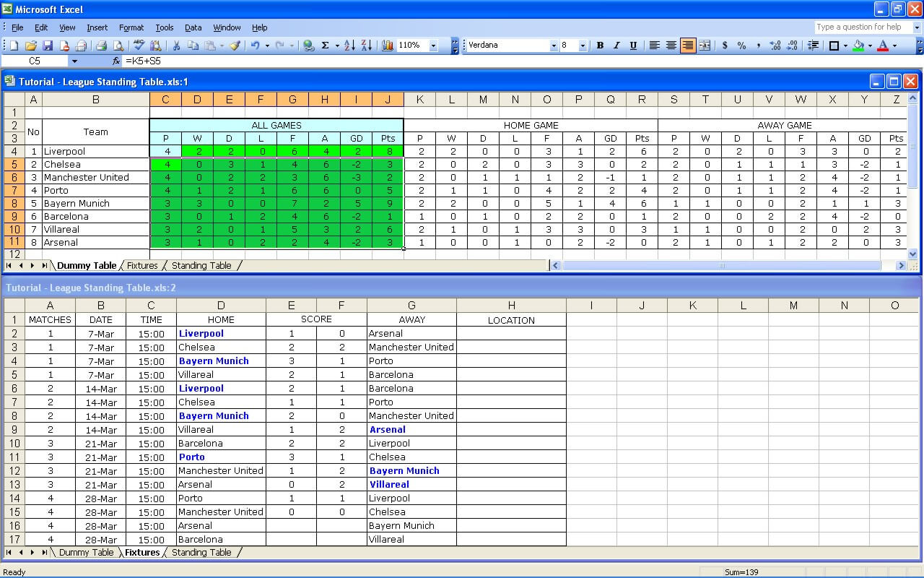Toggle Underline formatting

point(633,45)
